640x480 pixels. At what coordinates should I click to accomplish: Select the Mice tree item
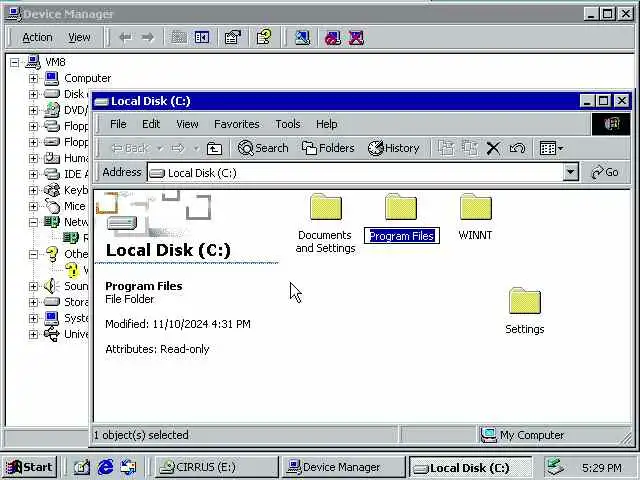point(75,206)
